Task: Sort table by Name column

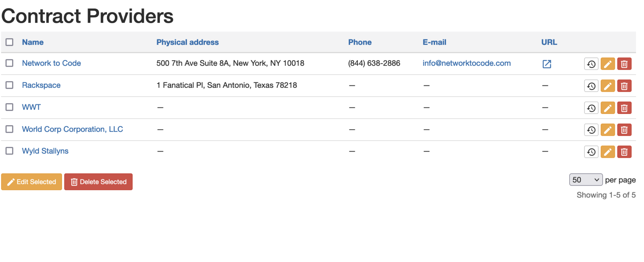Action: point(33,42)
